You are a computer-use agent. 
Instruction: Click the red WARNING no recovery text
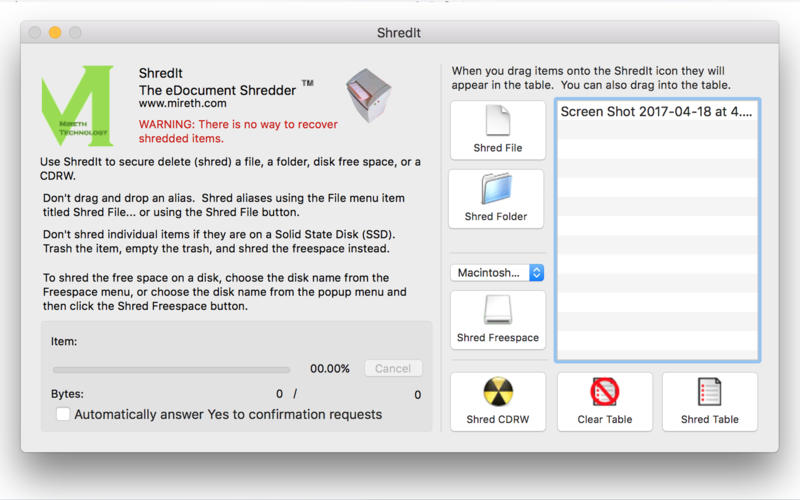[238, 131]
